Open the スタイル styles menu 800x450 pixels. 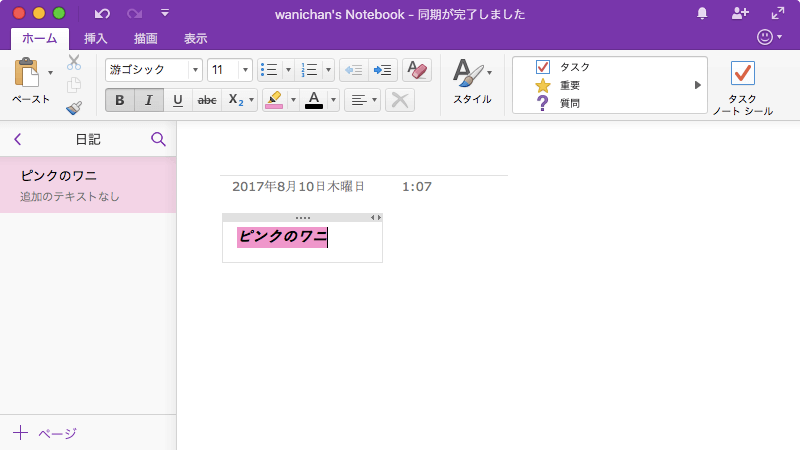coord(472,82)
